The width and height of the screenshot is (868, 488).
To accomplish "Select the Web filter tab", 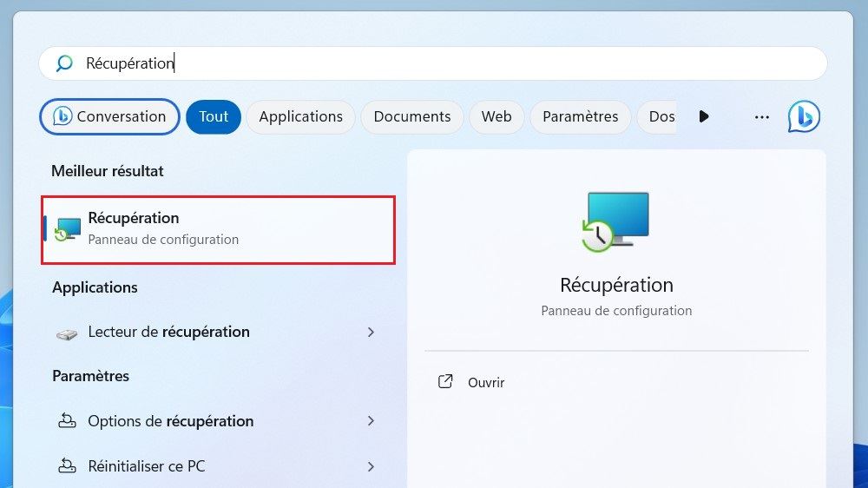I will [x=496, y=116].
